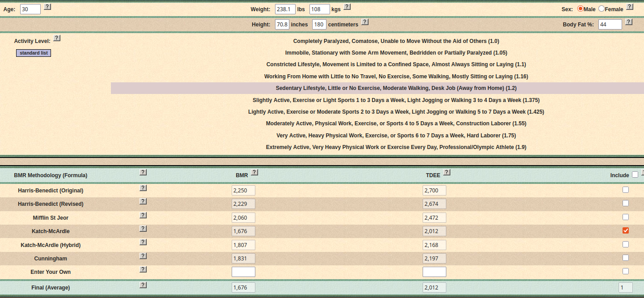
Task: Click the Mifflin St Jeor TDEE field
Action: (x=434, y=218)
